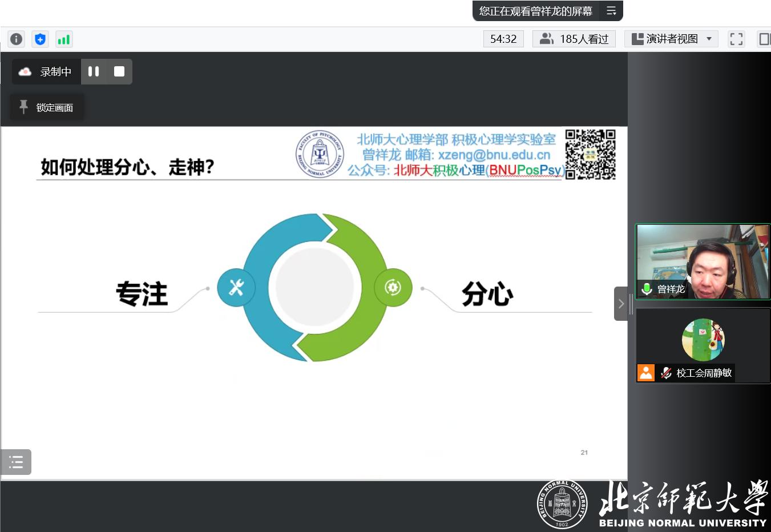The image size is (771, 532).
Task: Open the screen share options menu icon
Action: point(611,11)
